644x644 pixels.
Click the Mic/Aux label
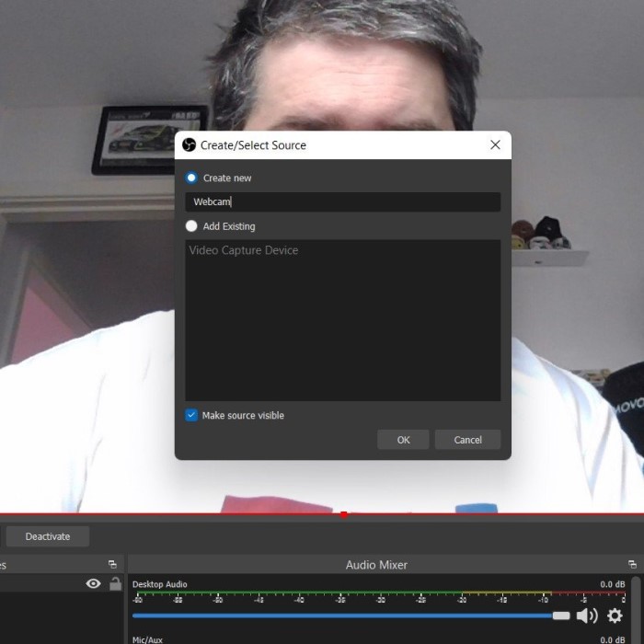147,639
